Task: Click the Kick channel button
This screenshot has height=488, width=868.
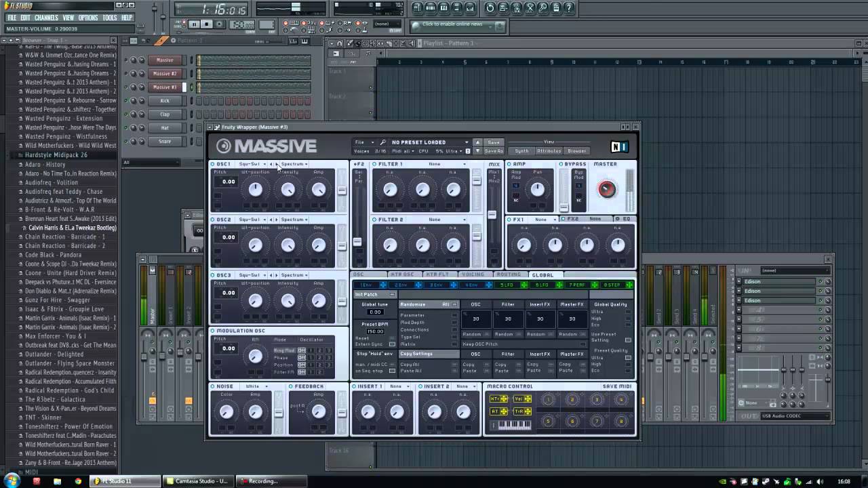Action: (x=165, y=100)
